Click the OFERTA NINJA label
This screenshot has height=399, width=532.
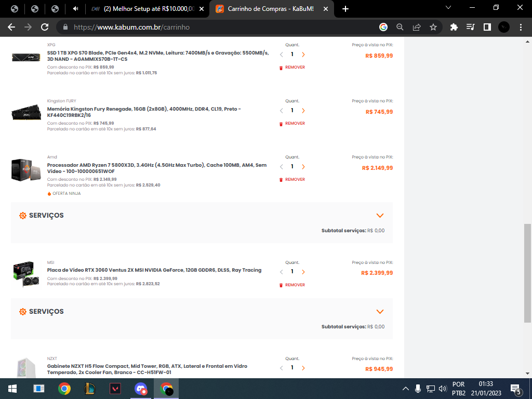point(64,193)
